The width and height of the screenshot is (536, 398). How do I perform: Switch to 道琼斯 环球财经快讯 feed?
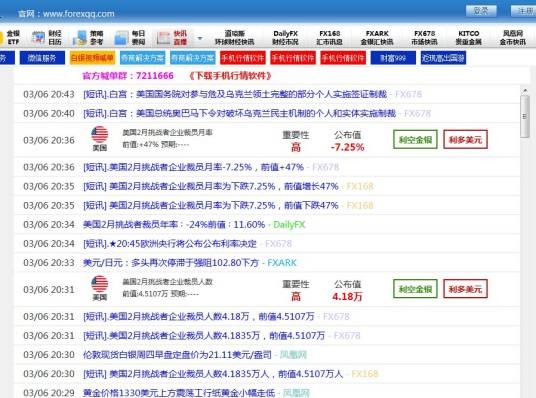tap(234, 38)
